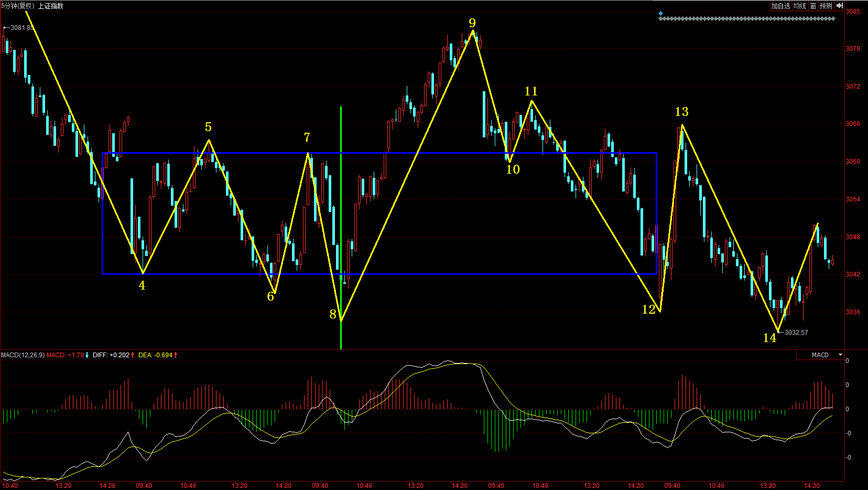
Task: Click the red up arrow beside DEA value
Action: [176, 355]
